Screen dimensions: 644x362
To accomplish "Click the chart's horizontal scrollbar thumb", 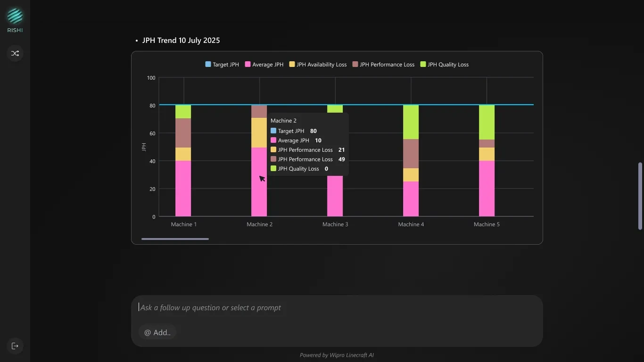I will 175,239.
